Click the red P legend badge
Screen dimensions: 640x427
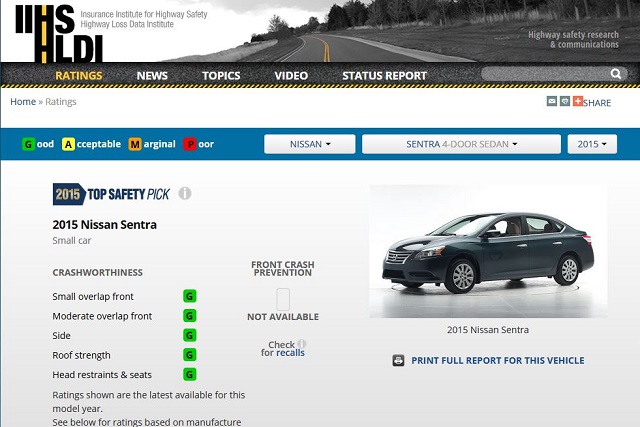[x=190, y=144]
